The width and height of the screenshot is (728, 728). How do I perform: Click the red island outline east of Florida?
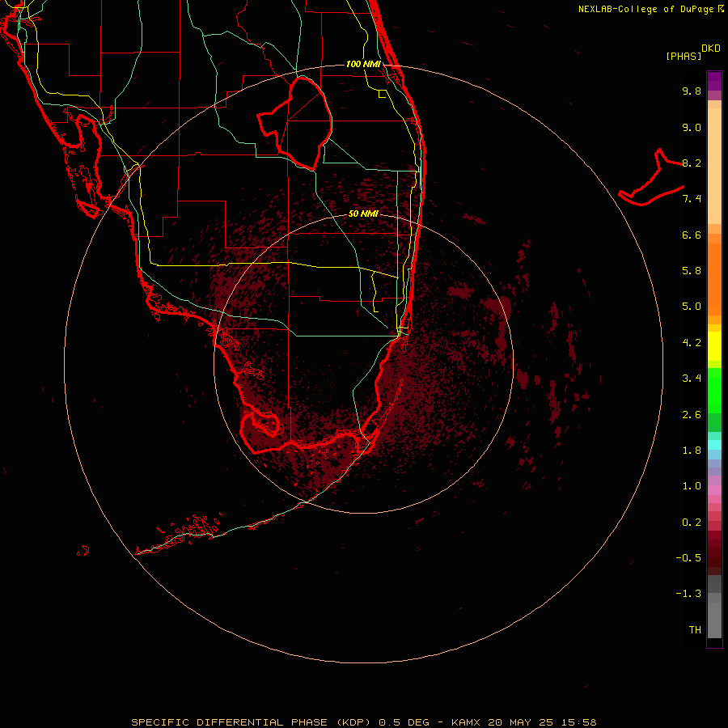click(651, 177)
